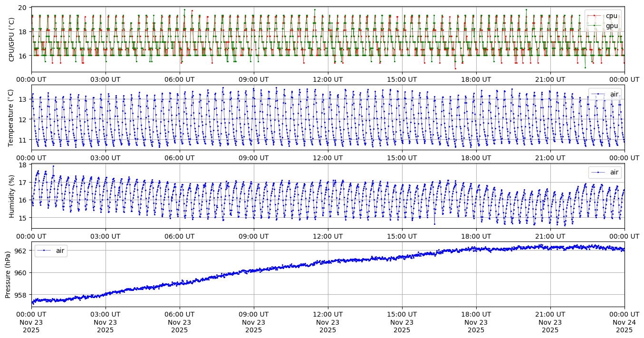Click the air legend marker in Humidity plot
This screenshot has height=338, width=644.
pyautogui.click(x=598, y=172)
